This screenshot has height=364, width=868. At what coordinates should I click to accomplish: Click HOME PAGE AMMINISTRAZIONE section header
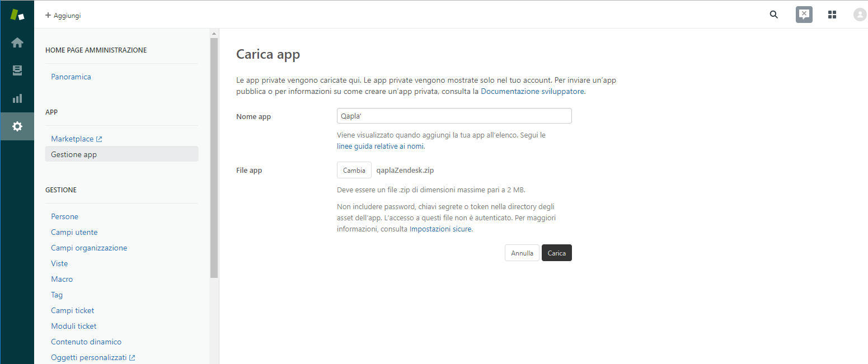(96, 50)
